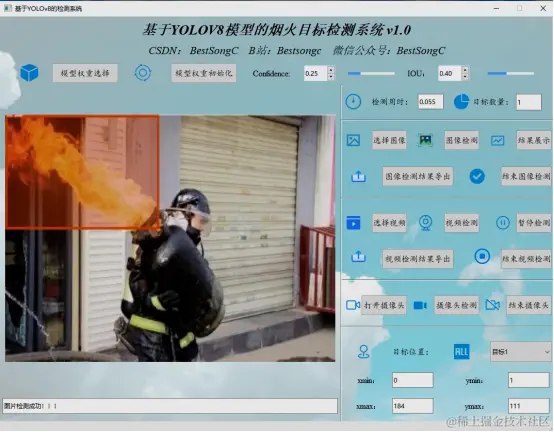Click the stop circle icon

pos(482,256)
